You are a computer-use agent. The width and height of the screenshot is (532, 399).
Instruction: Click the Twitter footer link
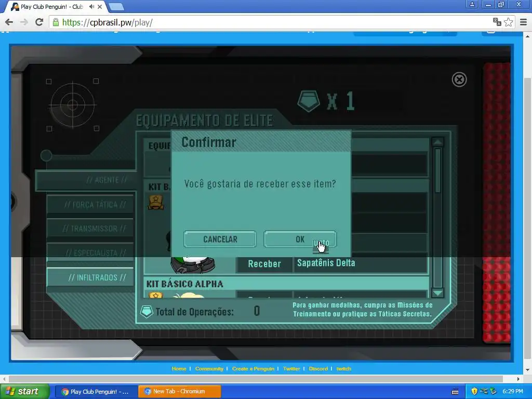[291, 369]
